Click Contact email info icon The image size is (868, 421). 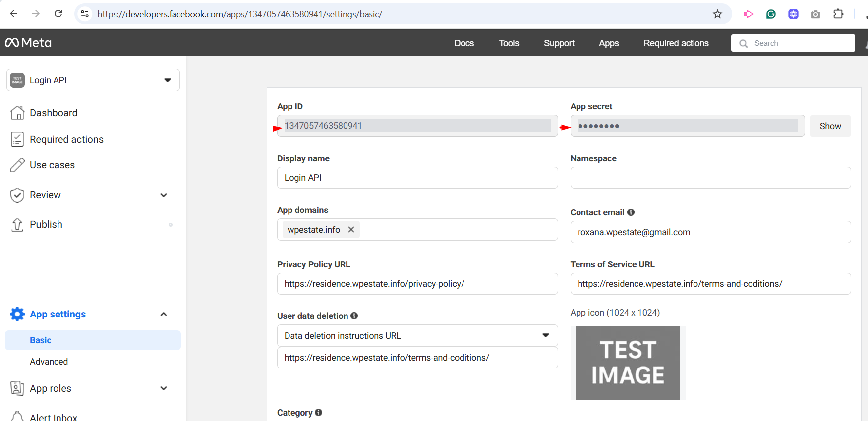tap(631, 212)
